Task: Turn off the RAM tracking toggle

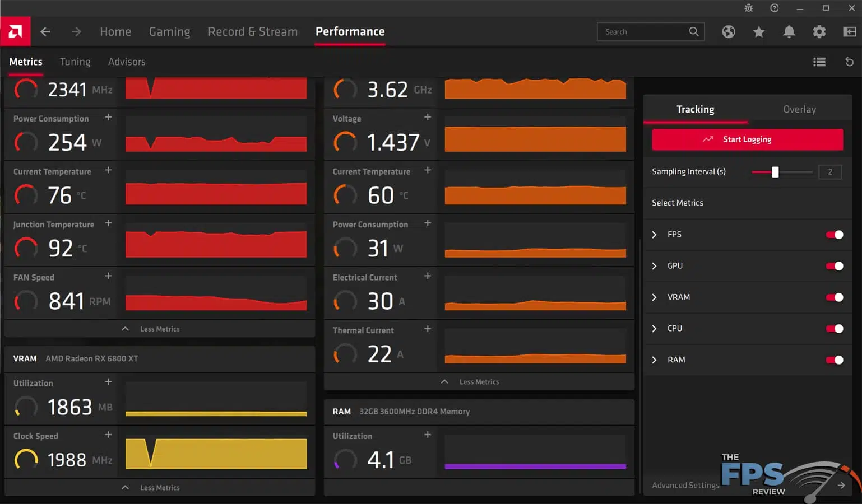Action: 835,360
